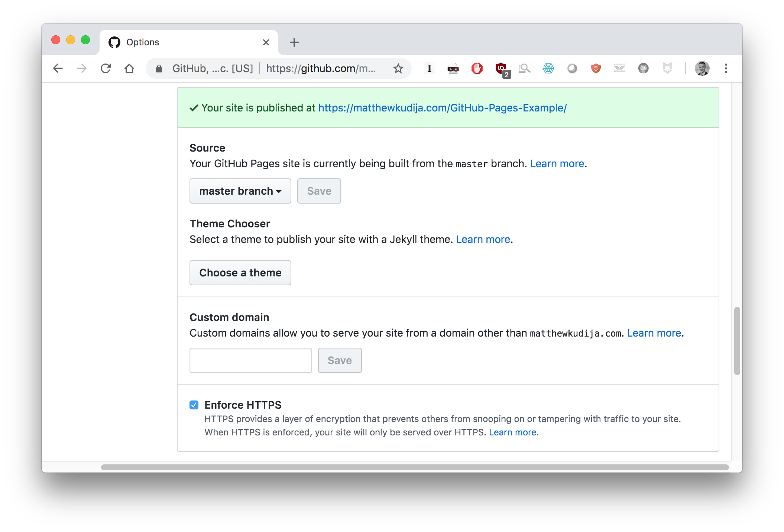784x532 pixels.
Task: Click Save next to master branch
Action: (319, 191)
